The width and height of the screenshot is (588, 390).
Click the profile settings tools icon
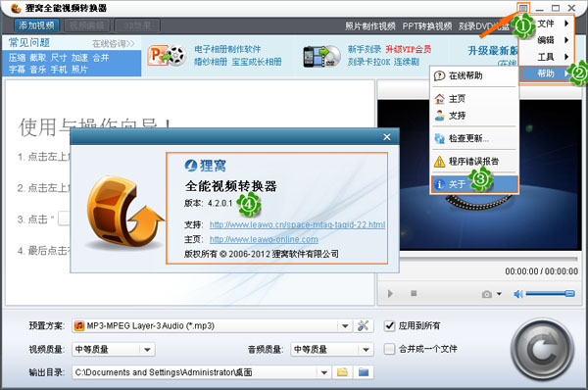coord(363,325)
